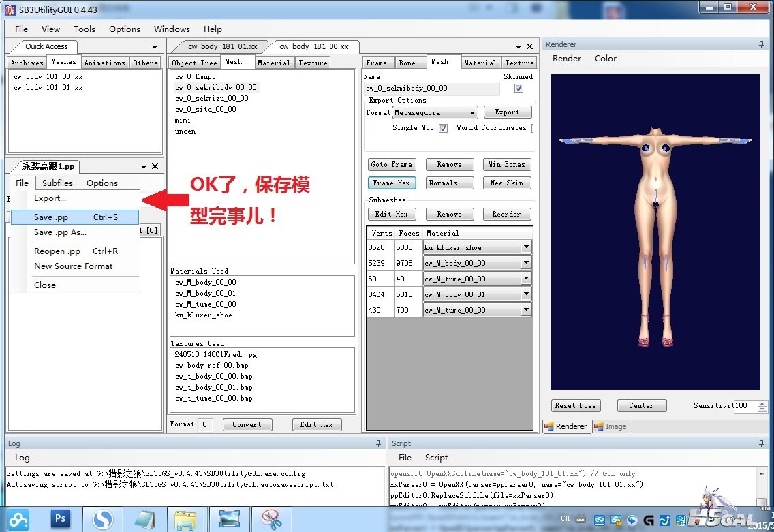Click the Format value field showing 8
The image size is (774, 532).
point(205,424)
